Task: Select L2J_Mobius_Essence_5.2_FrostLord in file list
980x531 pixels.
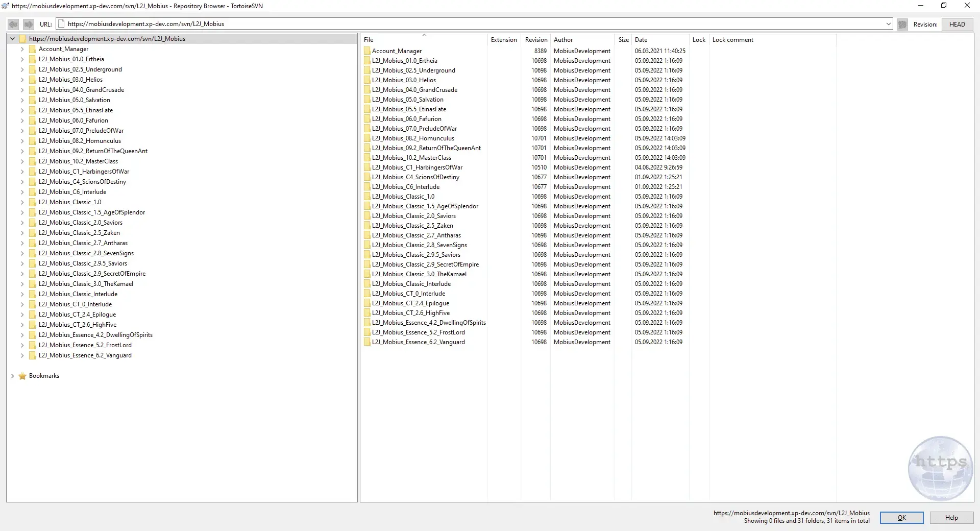Action: [418, 332]
